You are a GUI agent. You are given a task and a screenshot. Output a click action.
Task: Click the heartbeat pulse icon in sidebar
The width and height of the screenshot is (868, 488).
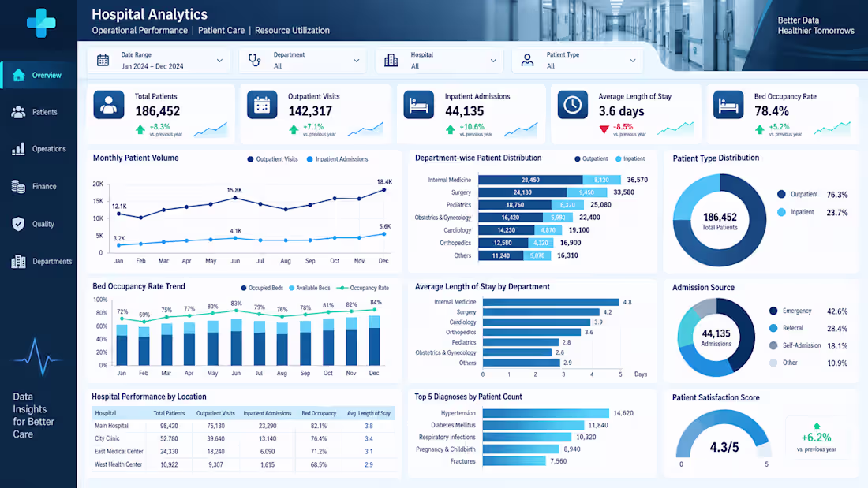(36, 358)
